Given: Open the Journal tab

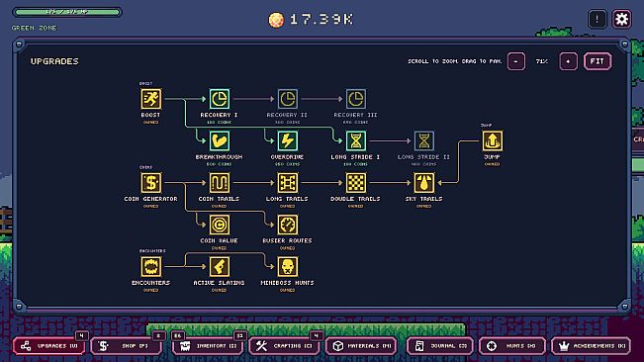Looking at the screenshot, I should click(440, 346).
